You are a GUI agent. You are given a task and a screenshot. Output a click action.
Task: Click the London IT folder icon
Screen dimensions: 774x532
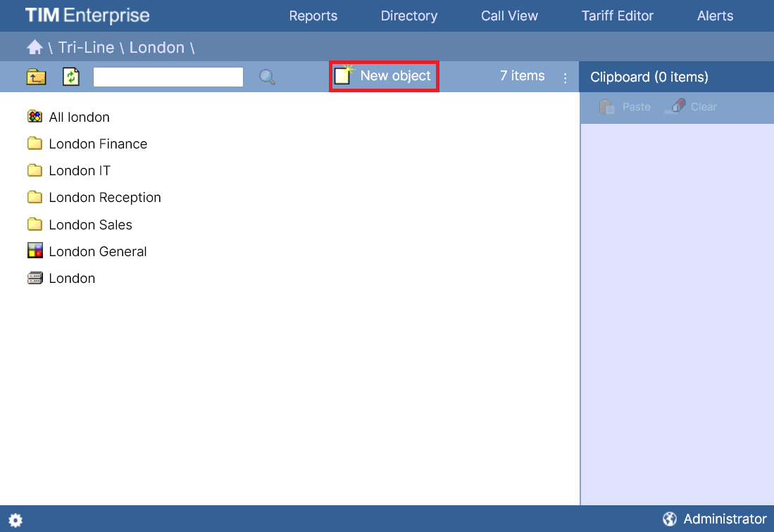[x=35, y=170]
